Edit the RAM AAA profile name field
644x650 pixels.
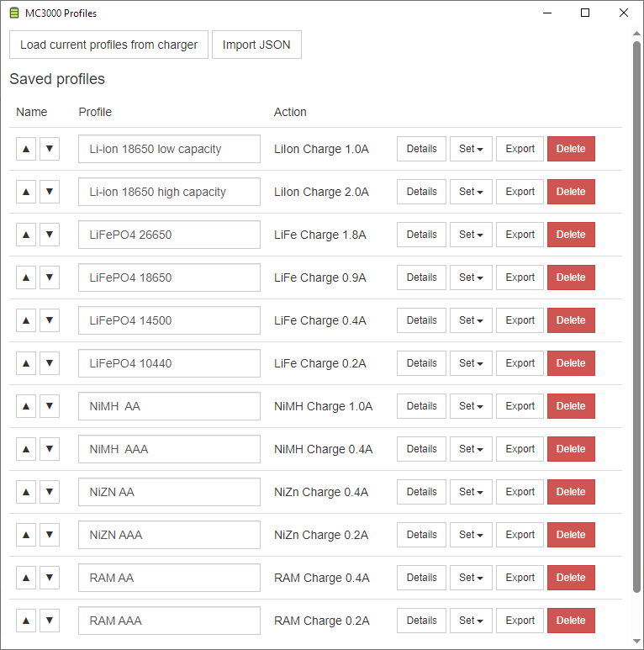[169, 621]
